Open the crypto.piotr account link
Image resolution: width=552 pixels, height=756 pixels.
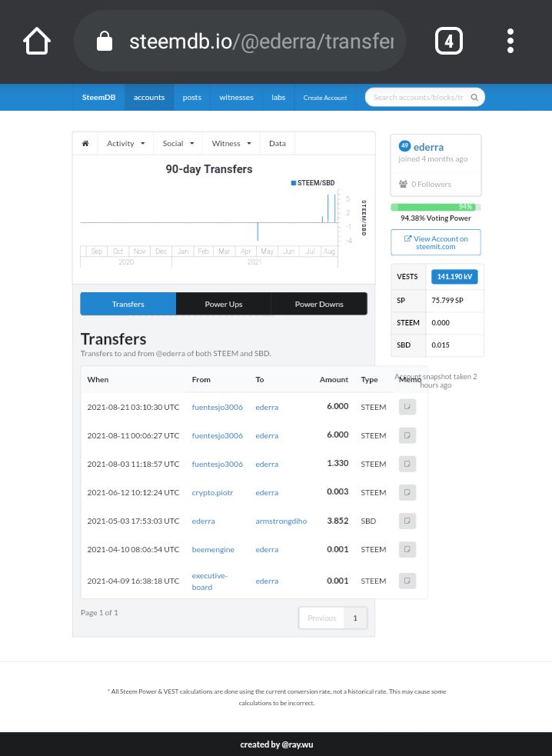point(212,492)
